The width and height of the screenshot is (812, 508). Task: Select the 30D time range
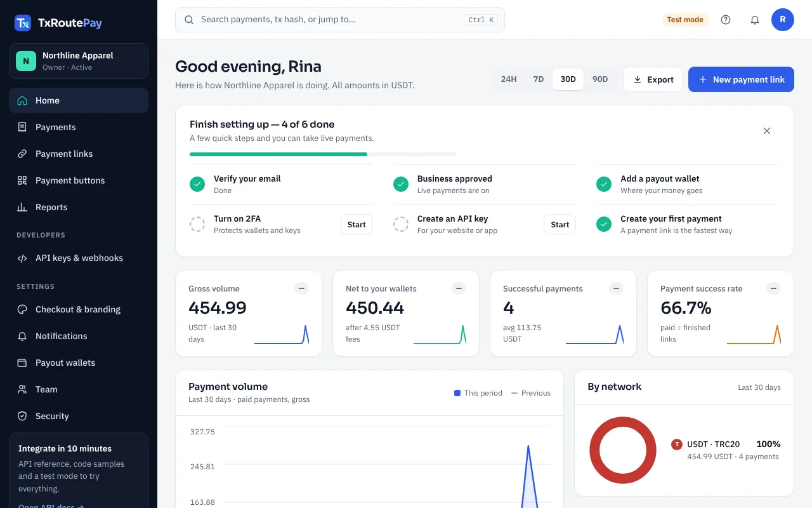click(x=568, y=79)
